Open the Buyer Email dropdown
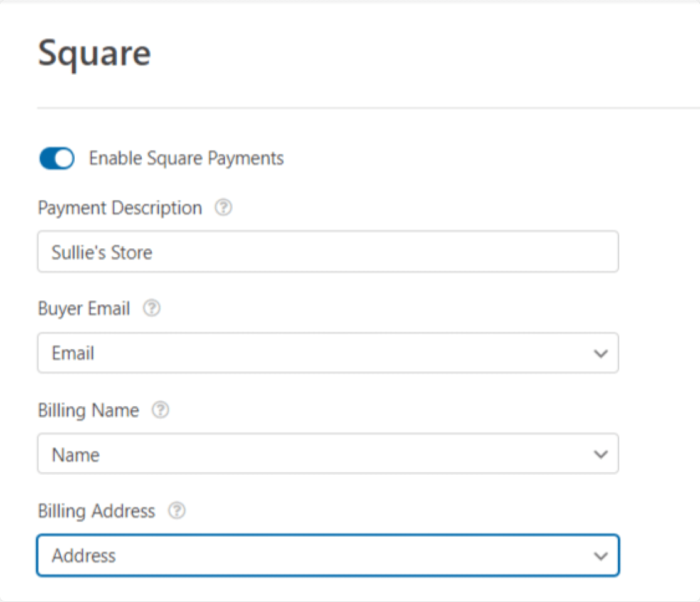Image resolution: width=700 pixels, height=602 pixels. [328, 352]
